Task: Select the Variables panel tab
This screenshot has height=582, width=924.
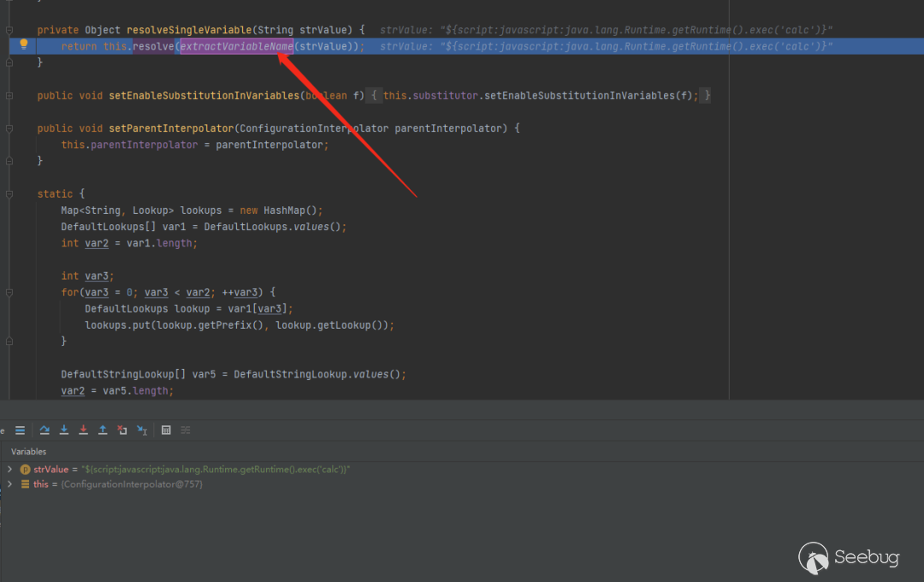Action: 28,451
